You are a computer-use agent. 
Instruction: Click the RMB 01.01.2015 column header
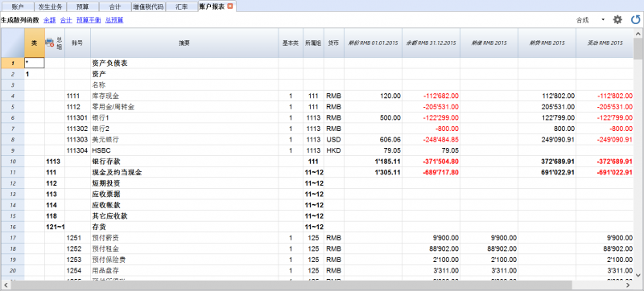[373, 43]
